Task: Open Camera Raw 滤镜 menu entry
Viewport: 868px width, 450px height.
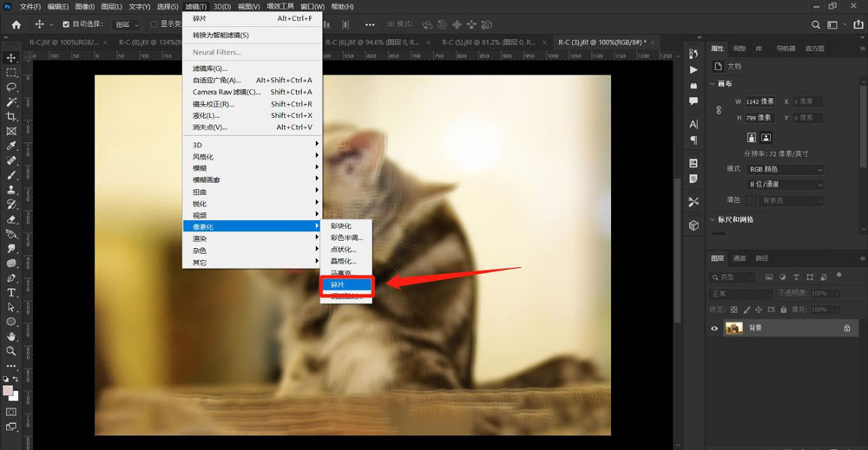Action: pyautogui.click(x=226, y=92)
